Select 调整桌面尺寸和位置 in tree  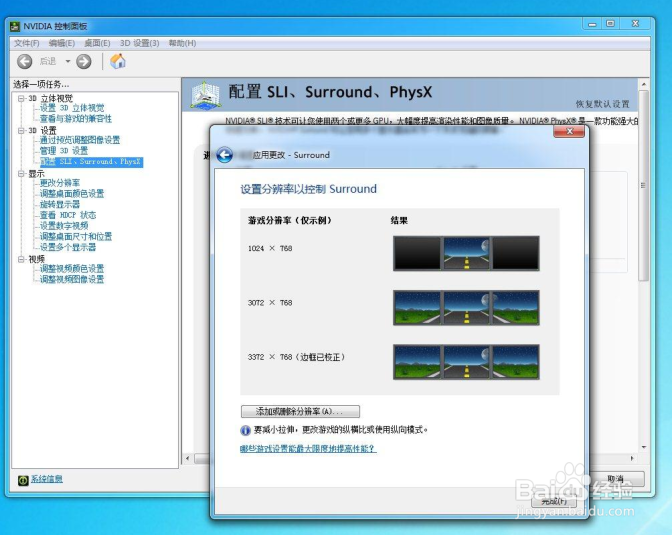coord(76,237)
